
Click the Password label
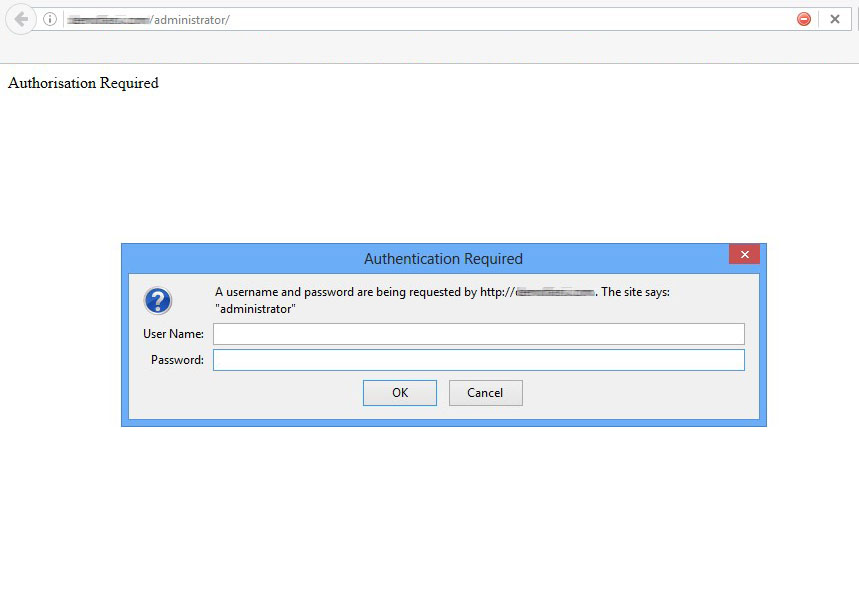tap(177, 360)
